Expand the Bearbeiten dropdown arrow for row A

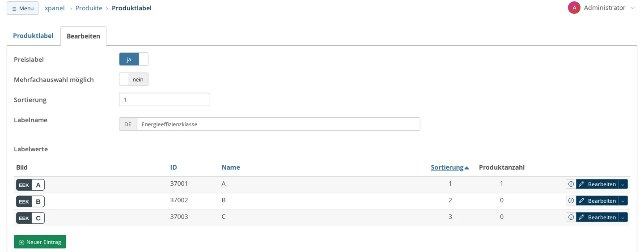pyautogui.click(x=623, y=184)
